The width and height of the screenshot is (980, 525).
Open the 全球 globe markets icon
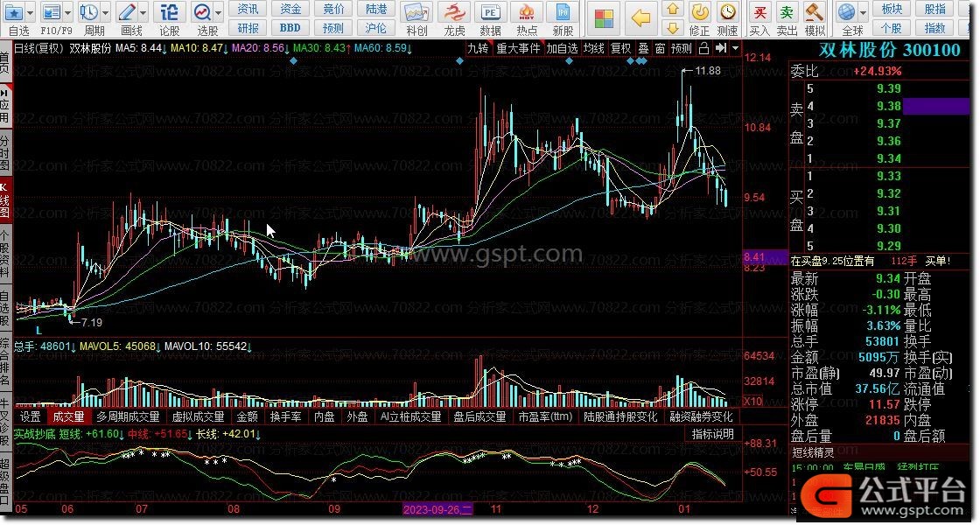tap(847, 12)
